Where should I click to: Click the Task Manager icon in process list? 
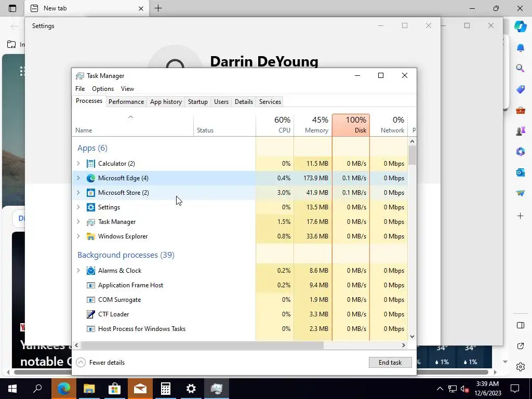90,222
